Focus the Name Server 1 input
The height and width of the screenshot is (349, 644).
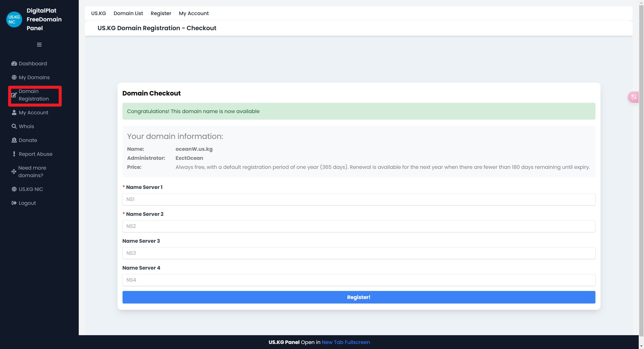click(358, 199)
